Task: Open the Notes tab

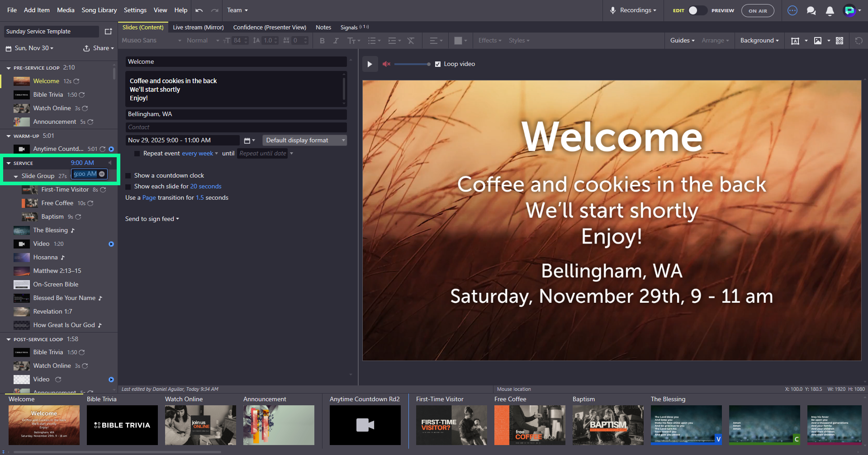Action: (x=323, y=28)
